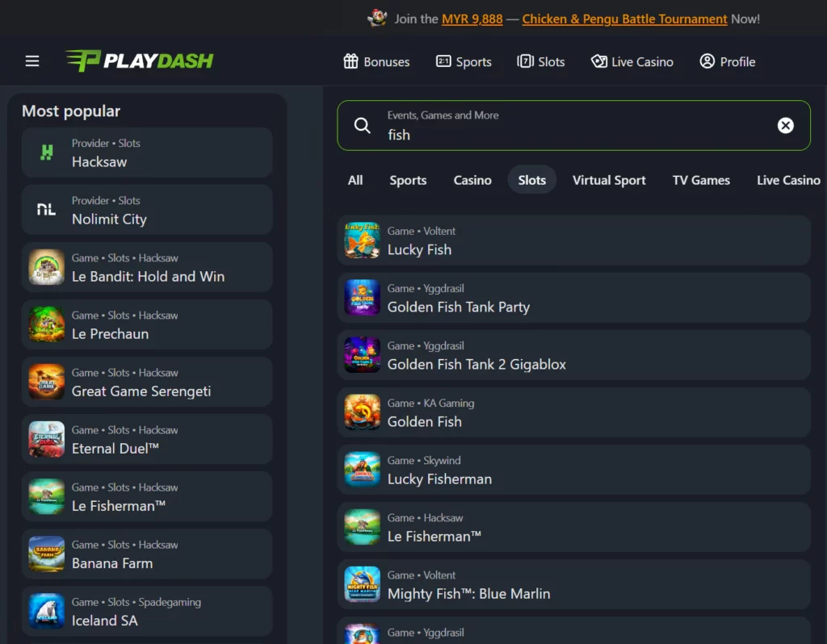Click the Eternal Duel game thumbnail

[x=46, y=440]
